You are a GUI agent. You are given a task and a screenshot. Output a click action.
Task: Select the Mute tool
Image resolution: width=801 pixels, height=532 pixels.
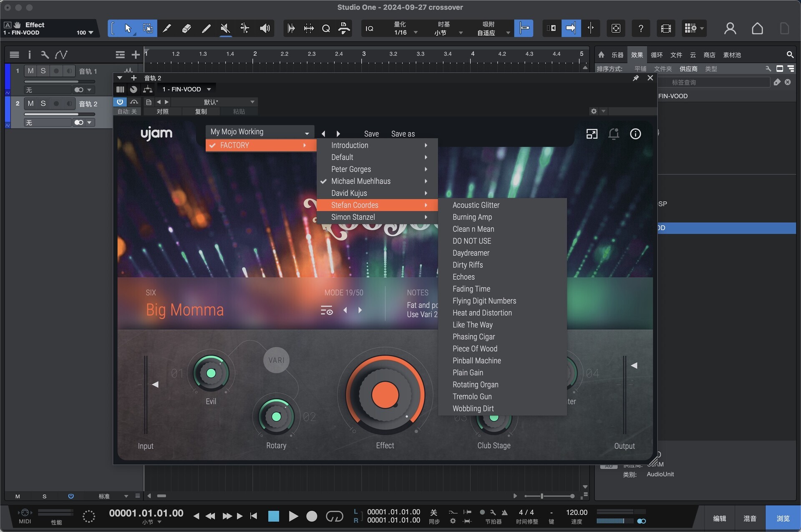[225, 28]
